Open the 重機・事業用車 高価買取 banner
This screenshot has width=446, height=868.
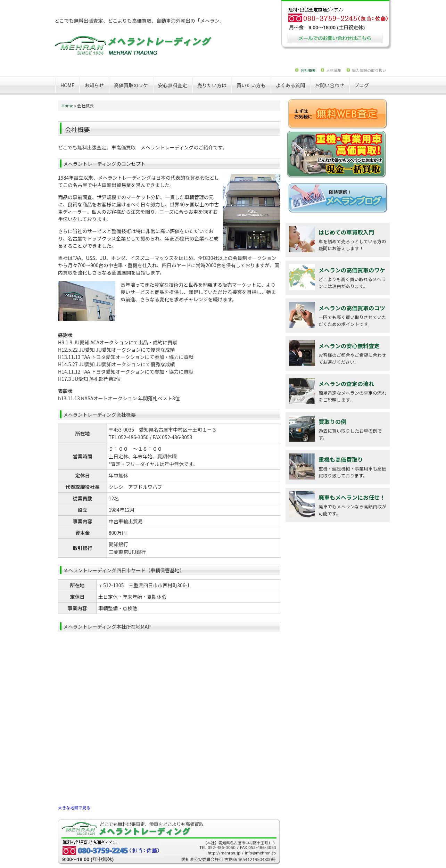point(336,154)
